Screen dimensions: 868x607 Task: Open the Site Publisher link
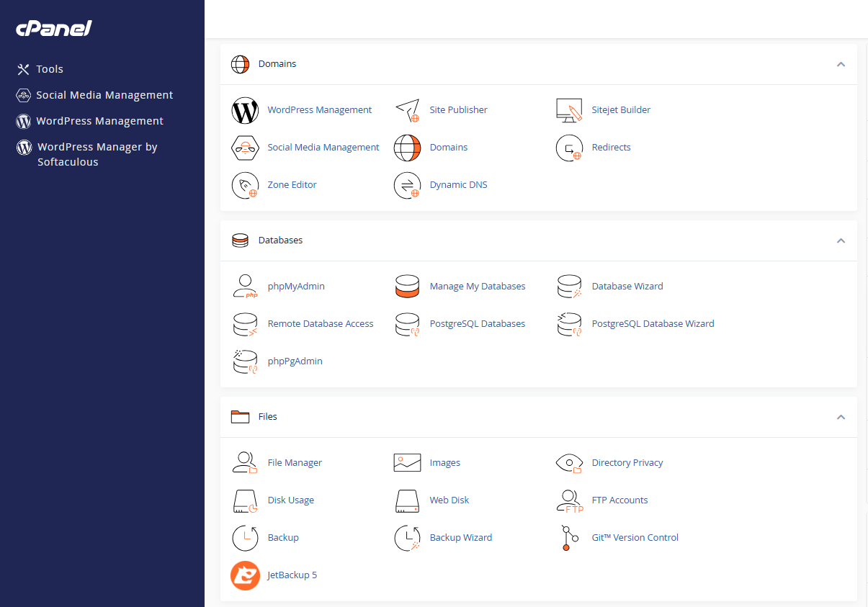pyautogui.click(x=458, y=110)
